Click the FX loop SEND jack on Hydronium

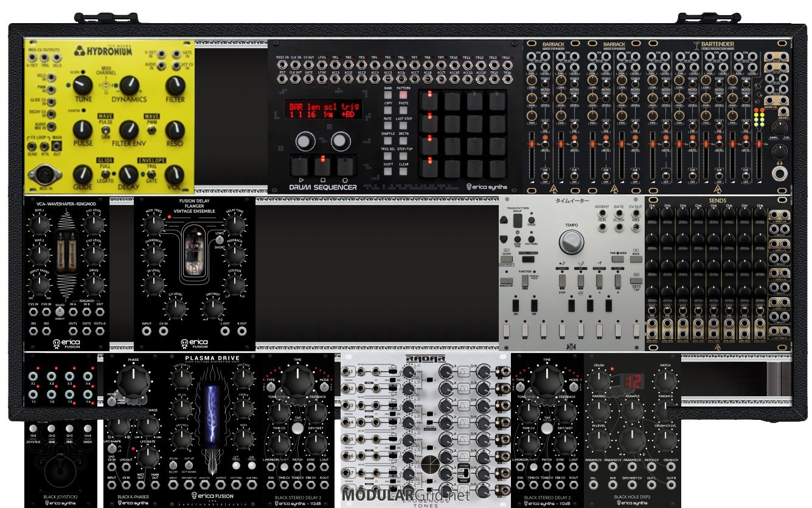click(31, 146)
